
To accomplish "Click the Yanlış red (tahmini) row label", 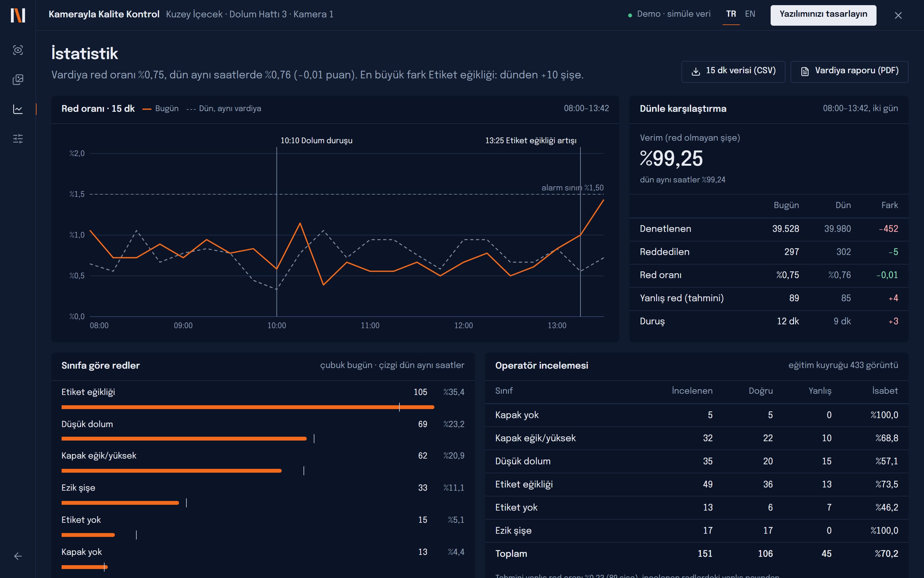I will [681, 298].
